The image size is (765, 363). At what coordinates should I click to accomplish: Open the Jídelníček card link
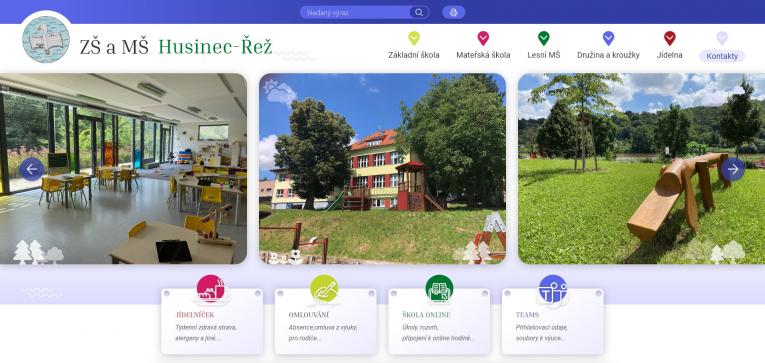(212, 321)
